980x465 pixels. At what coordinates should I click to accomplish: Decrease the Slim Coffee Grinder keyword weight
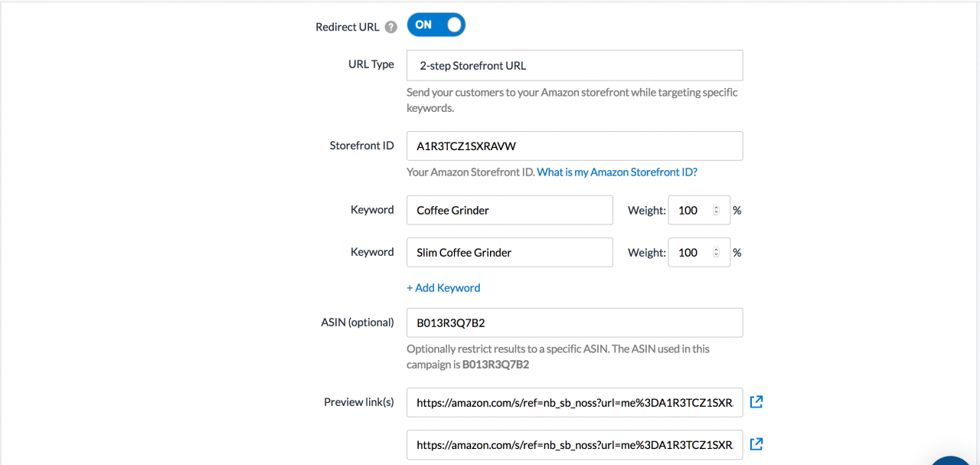pyautogui.click(x=716, y=255)
